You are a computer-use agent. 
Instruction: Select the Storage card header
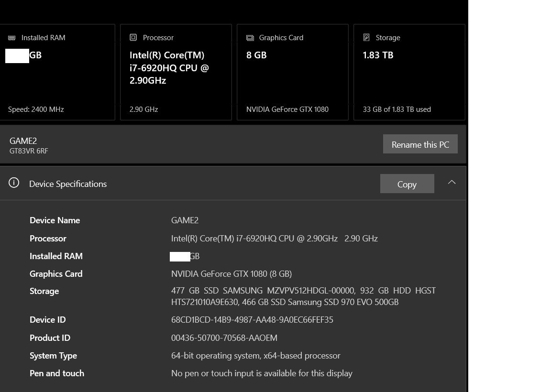click(x=388, y=38)
